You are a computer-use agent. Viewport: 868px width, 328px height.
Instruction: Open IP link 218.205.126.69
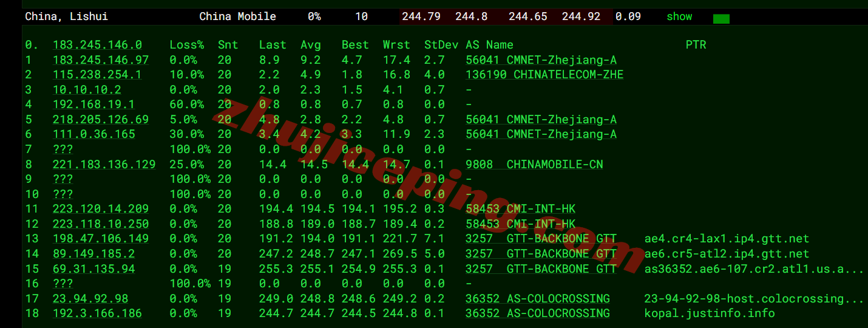pyautogui.click(x=101, y=120)
